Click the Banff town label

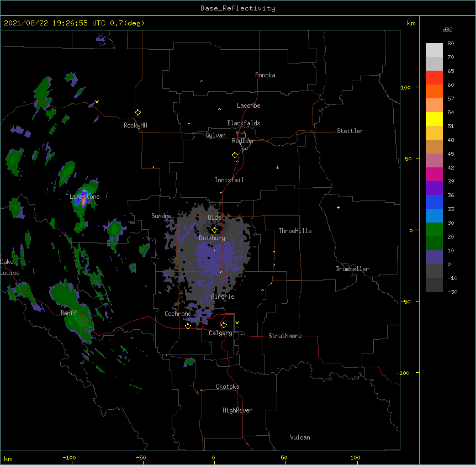coord(68,313)
